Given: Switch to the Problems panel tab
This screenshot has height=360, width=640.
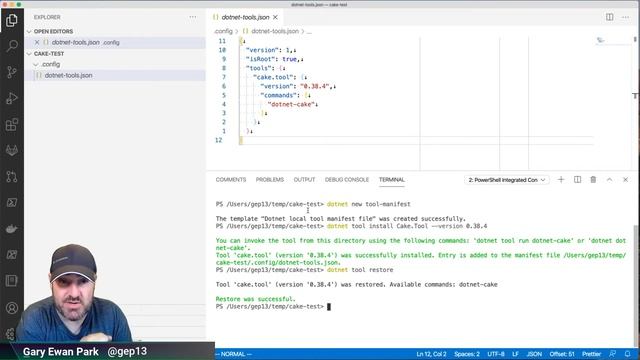Looking at the screenshot, I should point(269,180).
